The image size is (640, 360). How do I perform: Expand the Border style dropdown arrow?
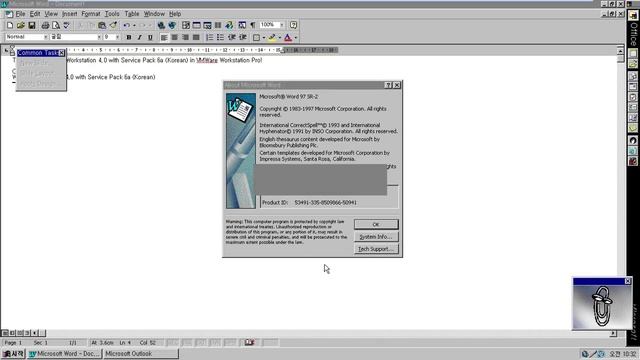click(264, 38)
